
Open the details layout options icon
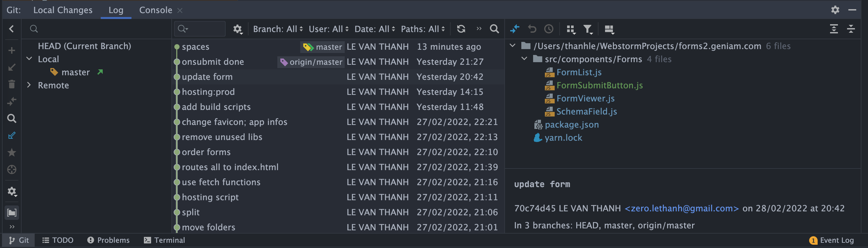(x=609, y=29)
